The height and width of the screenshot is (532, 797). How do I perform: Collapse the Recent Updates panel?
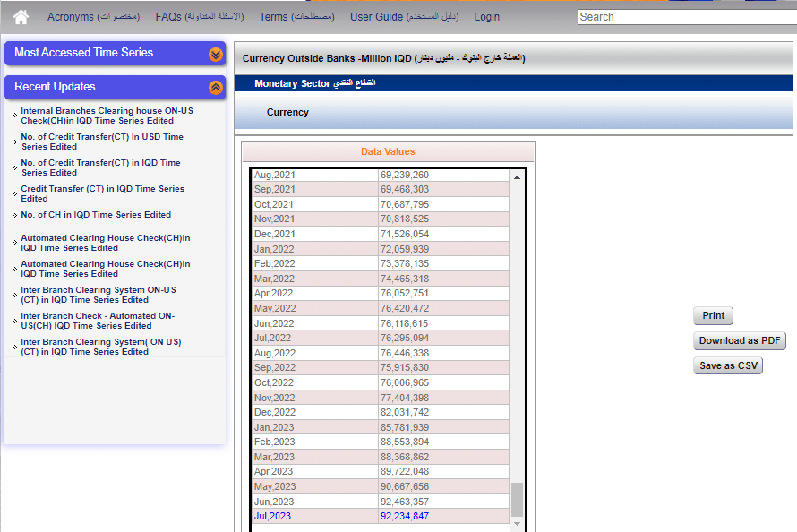pyautogui.click(x=215, y=88)
